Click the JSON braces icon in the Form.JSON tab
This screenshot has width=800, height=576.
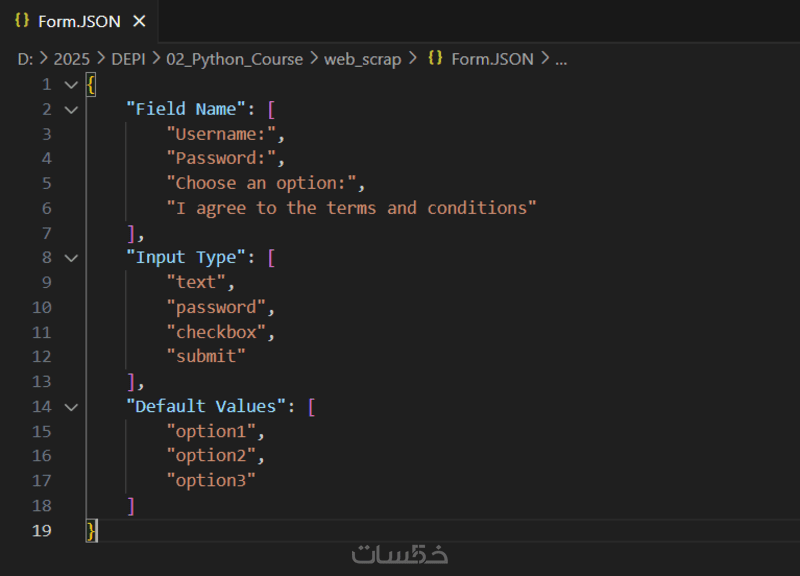[x=22, y=20]
